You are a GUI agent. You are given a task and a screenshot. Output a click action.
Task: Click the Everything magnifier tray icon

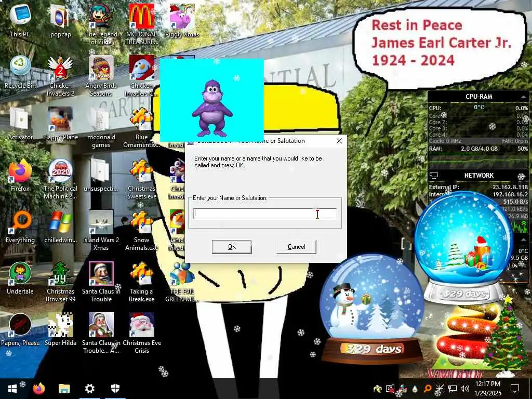(x=428, y=389)
